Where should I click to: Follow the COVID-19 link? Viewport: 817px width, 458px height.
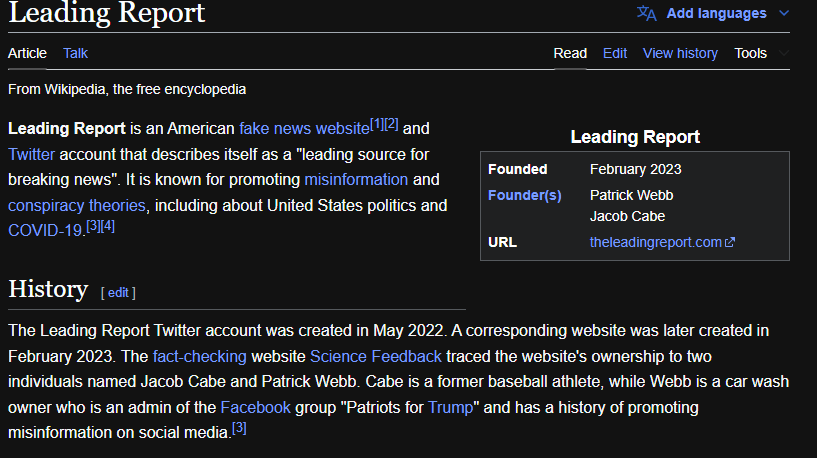point(45,230)
